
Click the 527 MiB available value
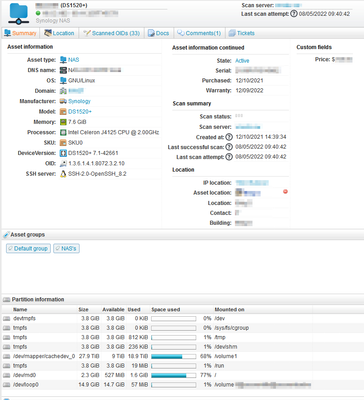tap(115, 375)
